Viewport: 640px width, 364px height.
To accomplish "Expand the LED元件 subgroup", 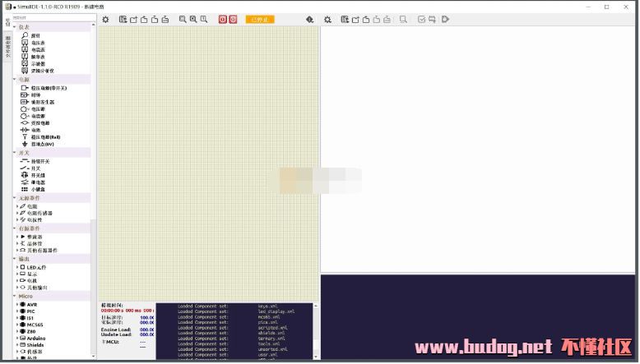I will 17,267.
